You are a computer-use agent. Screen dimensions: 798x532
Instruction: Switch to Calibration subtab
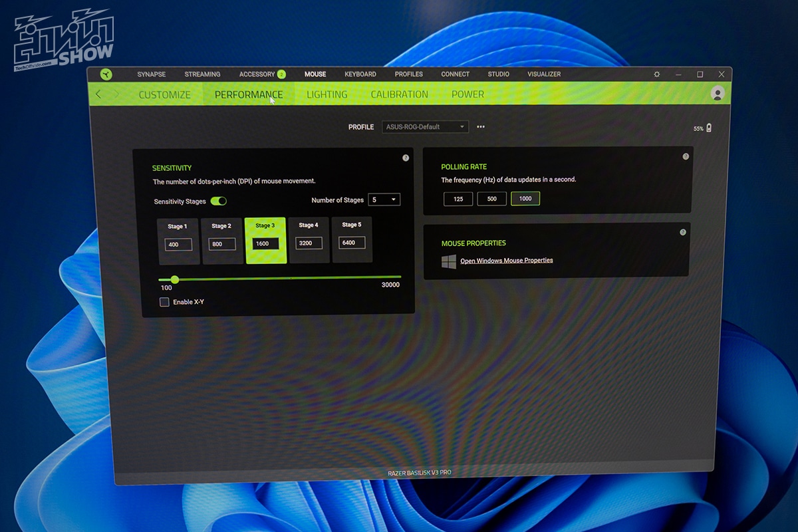400,94
